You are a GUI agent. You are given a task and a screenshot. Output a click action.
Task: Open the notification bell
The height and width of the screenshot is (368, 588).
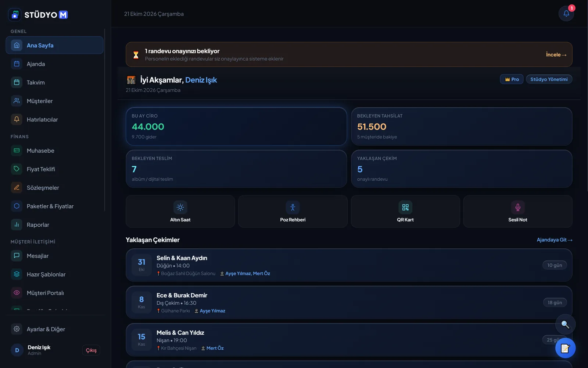pyautogui.click(x=566, y=14)
